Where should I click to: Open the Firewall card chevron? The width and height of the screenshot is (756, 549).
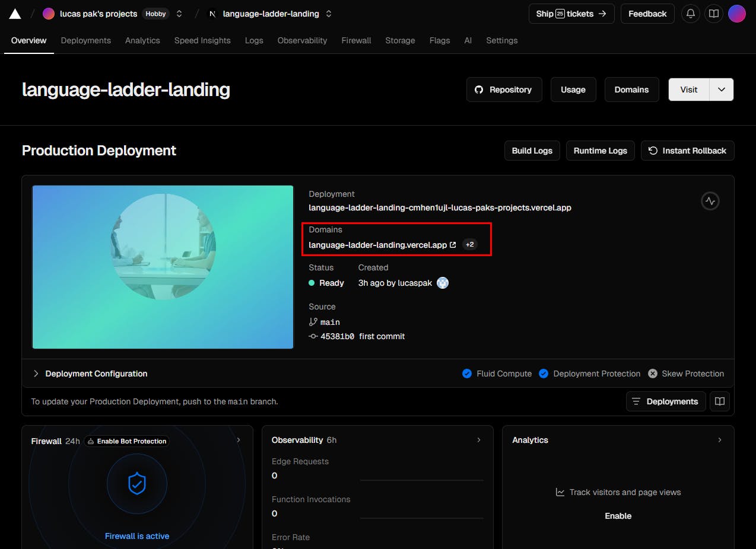tap(239, 440)
